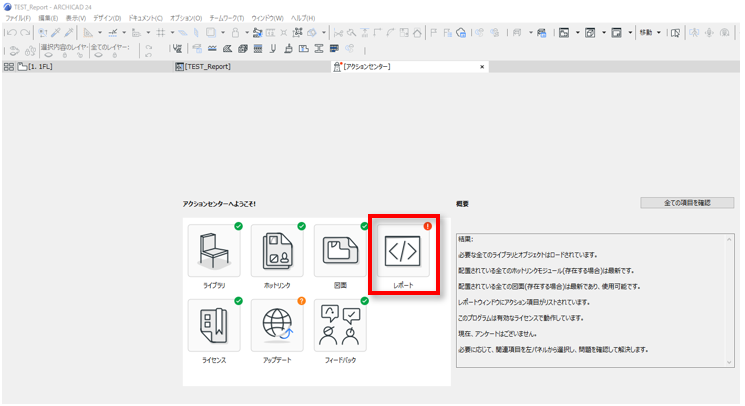Toggle eye under 選択内容のレイヤー
745x406 pixels.
tap(49, 55)
